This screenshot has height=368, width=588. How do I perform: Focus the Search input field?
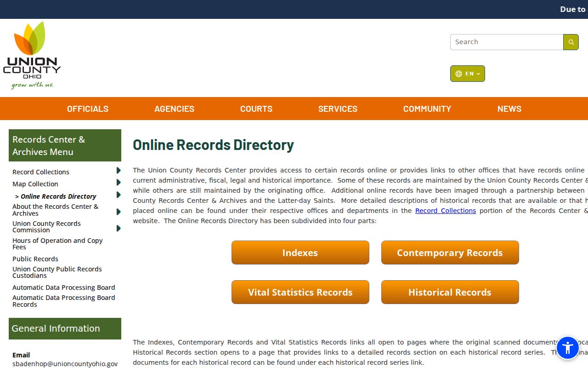coord(507,42)
